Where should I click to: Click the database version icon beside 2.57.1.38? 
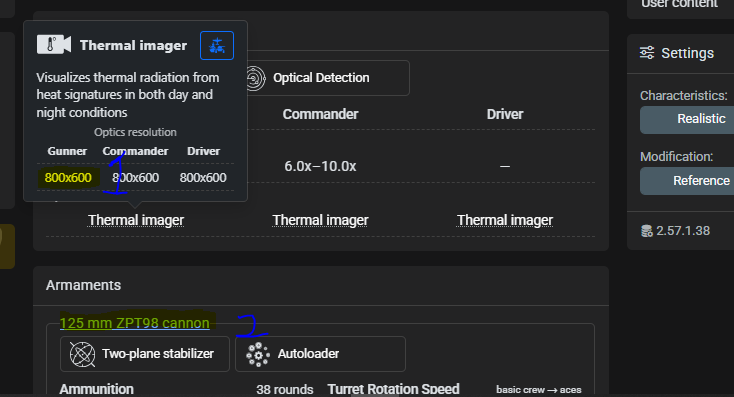[x=646, y=231]
